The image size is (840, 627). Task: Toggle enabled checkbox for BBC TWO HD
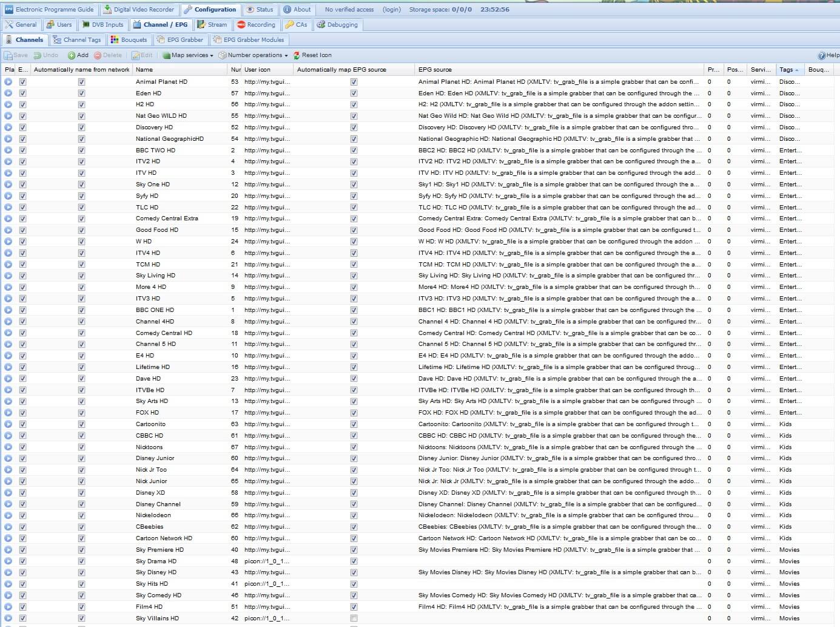coord(22,151)
